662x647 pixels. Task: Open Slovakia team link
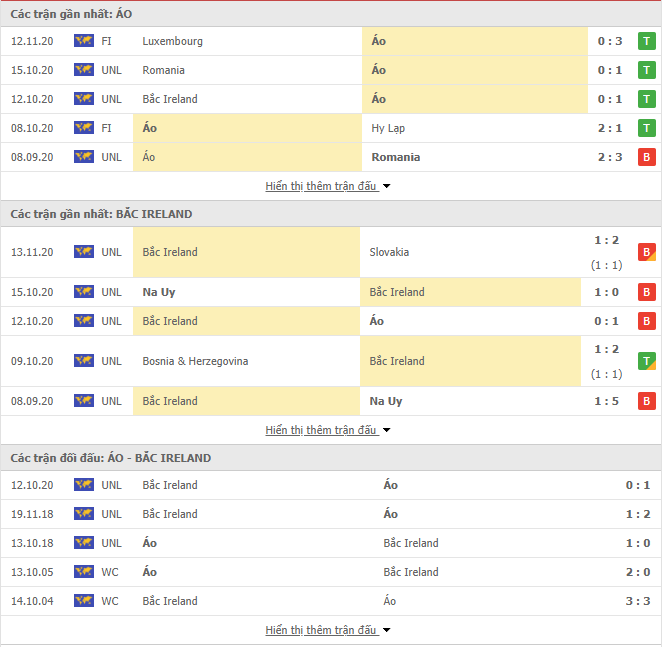click(x=389, y=252)
